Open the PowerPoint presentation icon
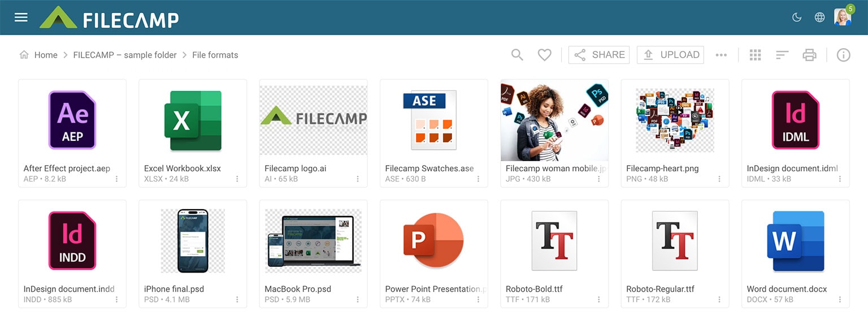Viewport: 868px width, 324px height. click(x=433, y=240)
